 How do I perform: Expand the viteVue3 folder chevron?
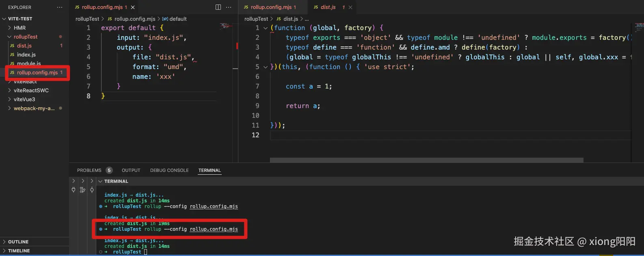click(9, 100)
